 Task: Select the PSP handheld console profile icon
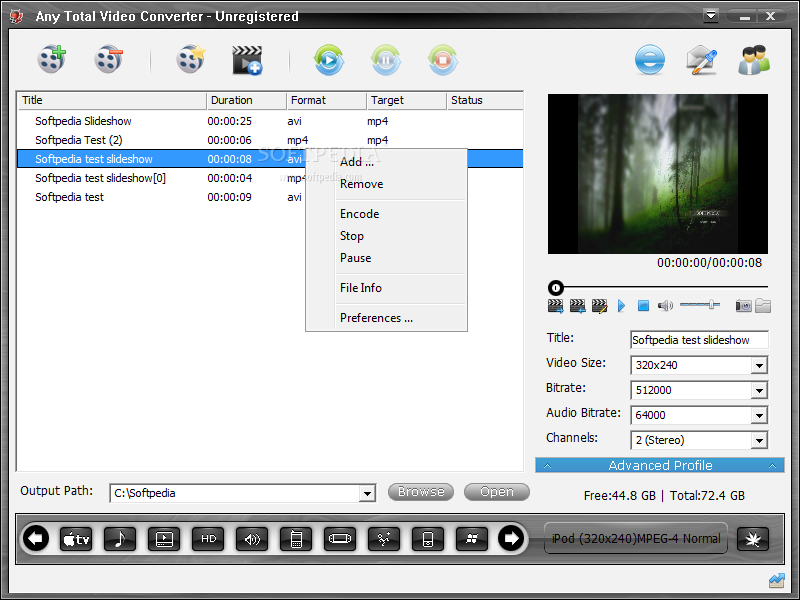point(340,539)
